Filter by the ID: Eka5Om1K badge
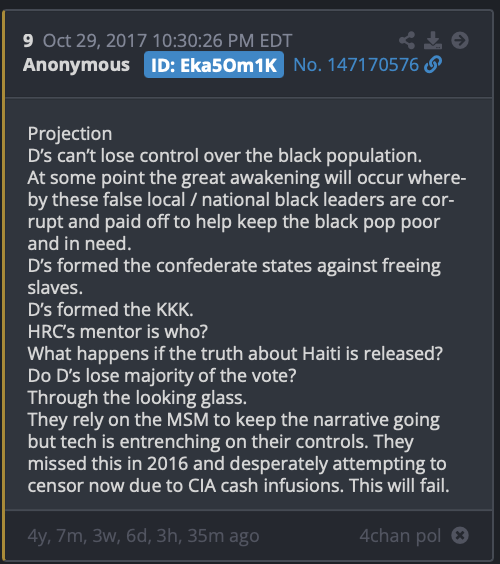This screenshot has width=500, height=564. pos(214,65)
